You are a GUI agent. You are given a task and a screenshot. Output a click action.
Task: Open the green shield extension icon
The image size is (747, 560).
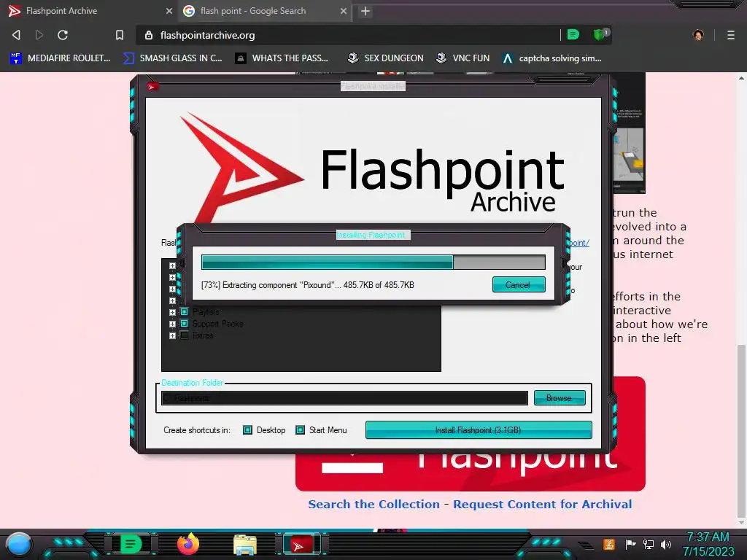click(600, 34)
